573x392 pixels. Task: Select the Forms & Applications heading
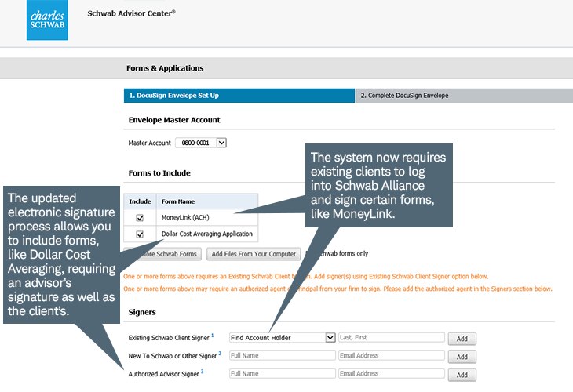click(165, 68)
